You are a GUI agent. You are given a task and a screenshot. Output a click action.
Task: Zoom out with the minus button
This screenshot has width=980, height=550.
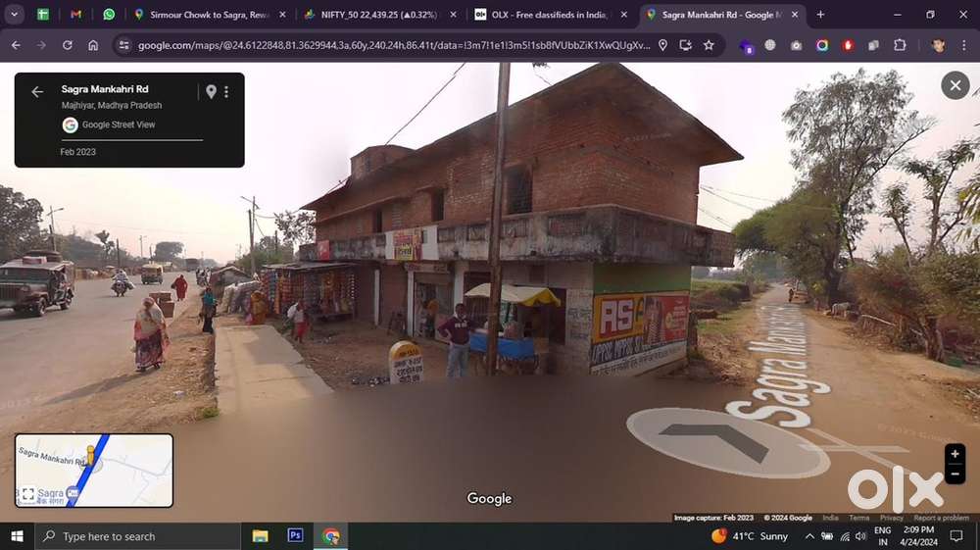tap(955, 475)
